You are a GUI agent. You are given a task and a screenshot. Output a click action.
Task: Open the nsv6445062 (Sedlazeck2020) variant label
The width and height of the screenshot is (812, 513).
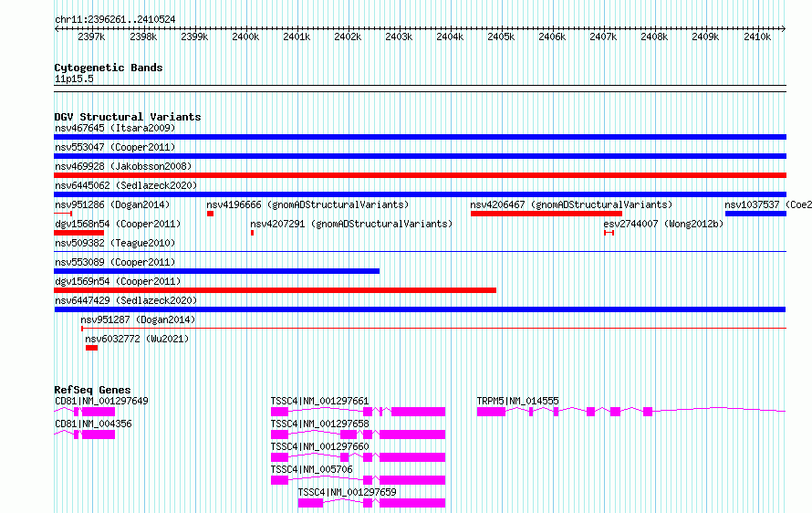[126, 185]
